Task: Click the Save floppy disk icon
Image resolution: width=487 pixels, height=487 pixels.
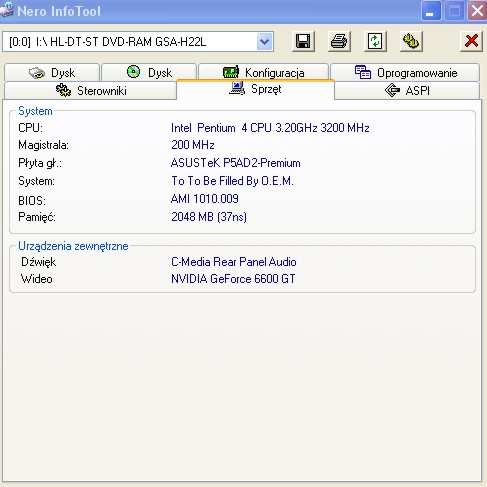Action: pos(303,42)
